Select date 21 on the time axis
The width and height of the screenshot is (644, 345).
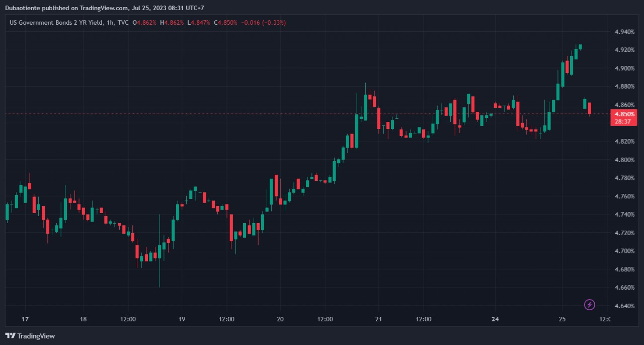[x=378, y=319]
